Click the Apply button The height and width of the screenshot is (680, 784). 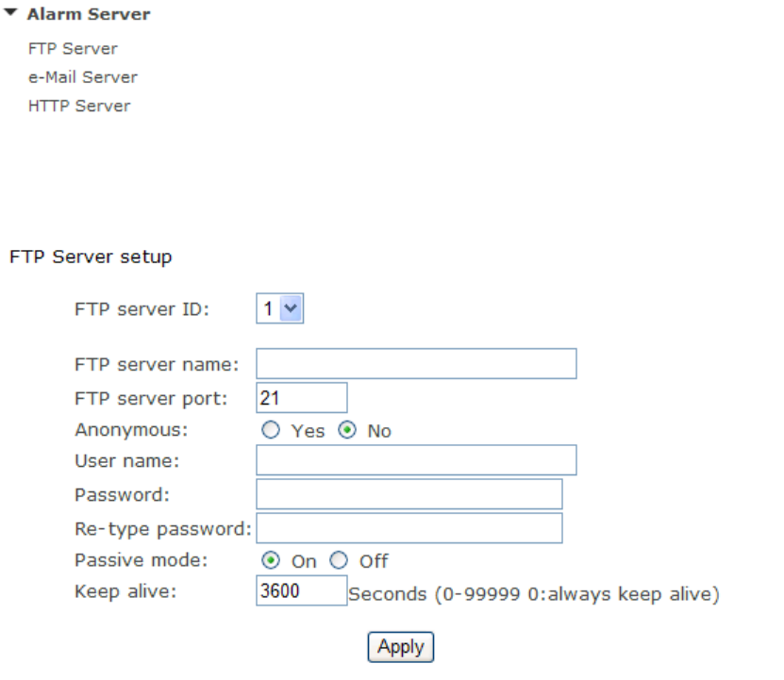(401, 647)
